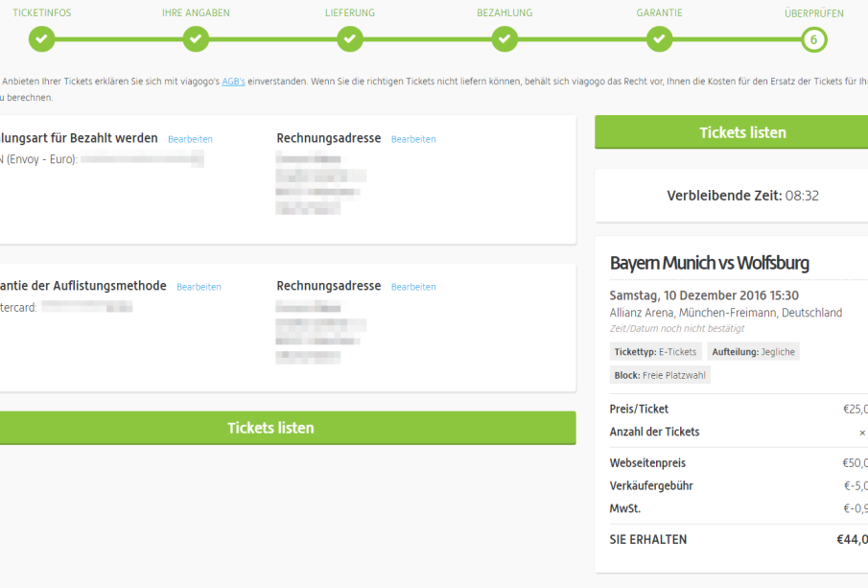Go to the TICKETINFOS step label

[42, 12]
